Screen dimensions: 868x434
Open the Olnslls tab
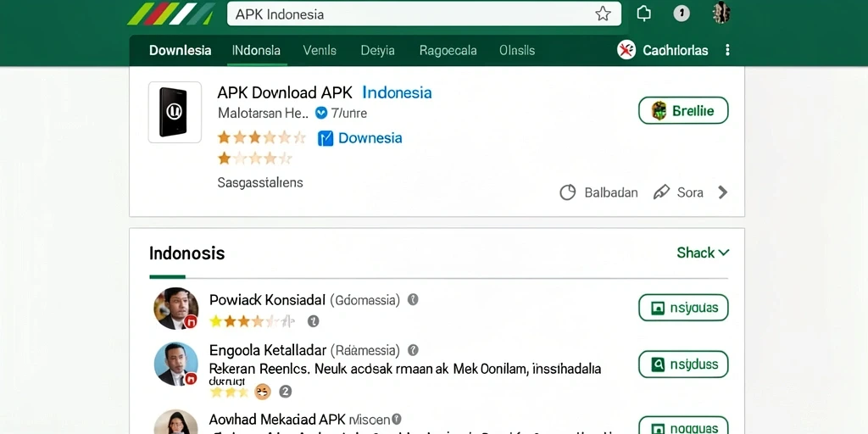517,51
